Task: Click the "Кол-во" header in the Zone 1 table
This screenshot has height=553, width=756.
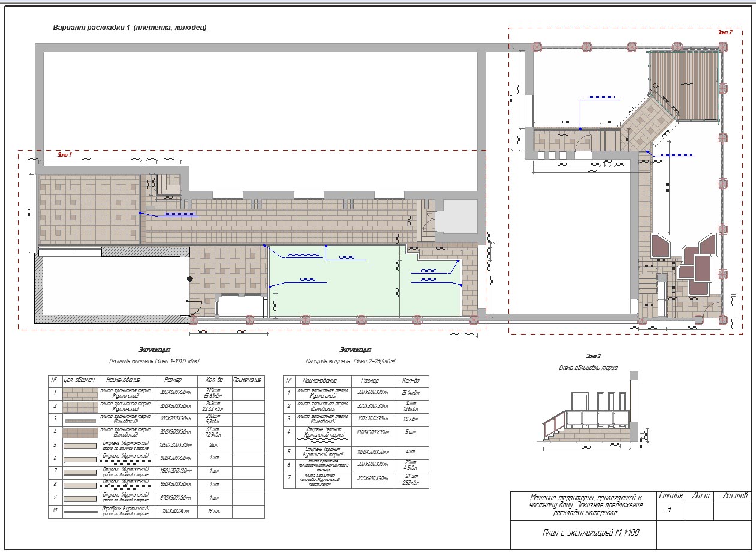Action: [x=214, y=380]
